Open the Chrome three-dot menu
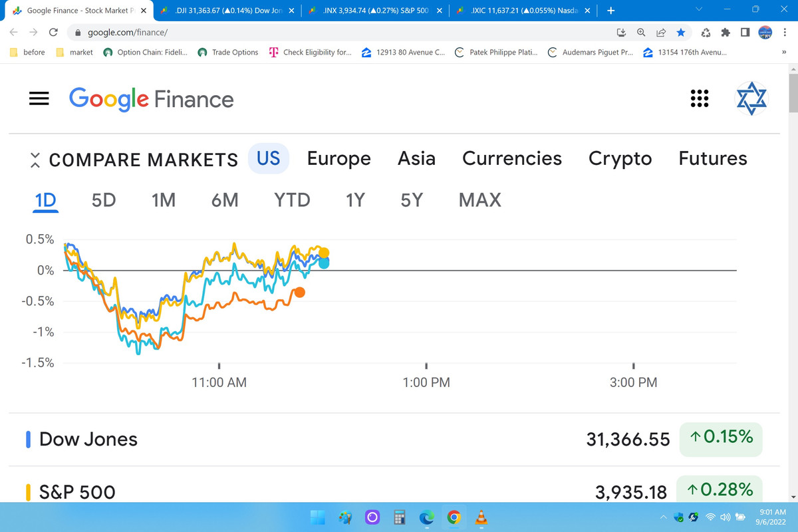 coord(785,33)
